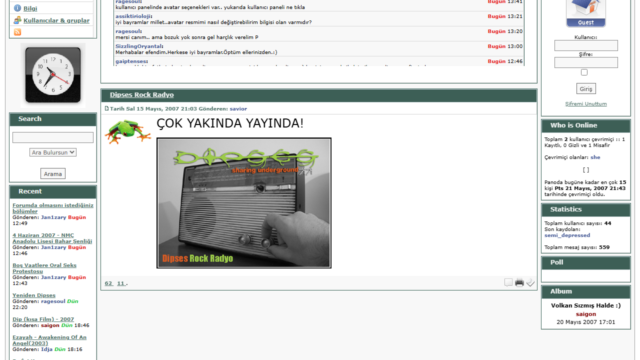Open Forumda olmasını istediğiniz bölümler topic
The height and width of the screenshot is (360, 640).
[x=53, y=208]
